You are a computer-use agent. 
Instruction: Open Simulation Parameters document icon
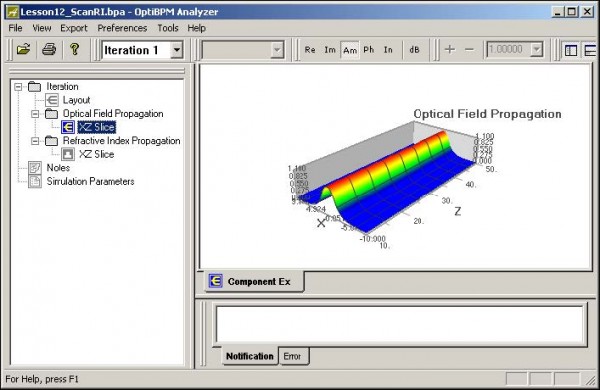35,181
